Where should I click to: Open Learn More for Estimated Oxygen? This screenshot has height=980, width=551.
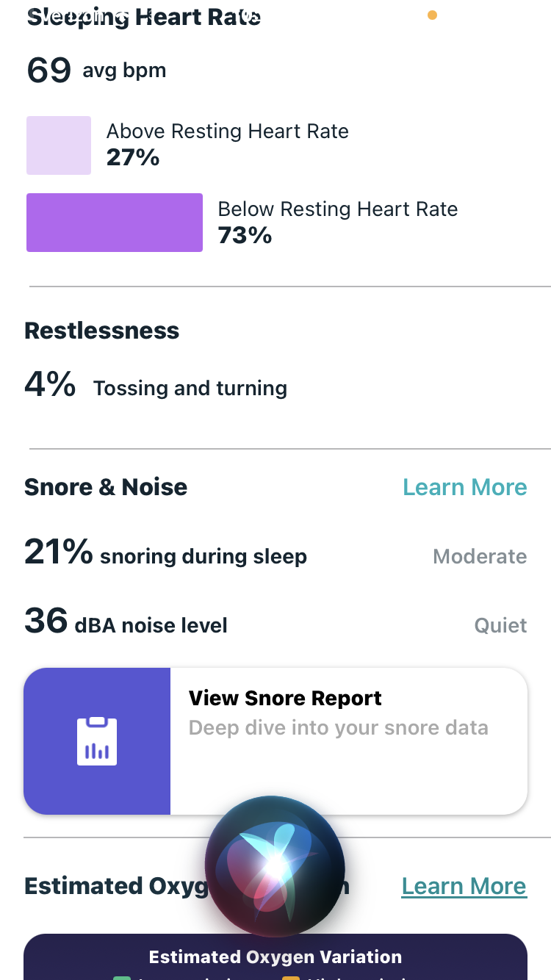click(464, 886)
